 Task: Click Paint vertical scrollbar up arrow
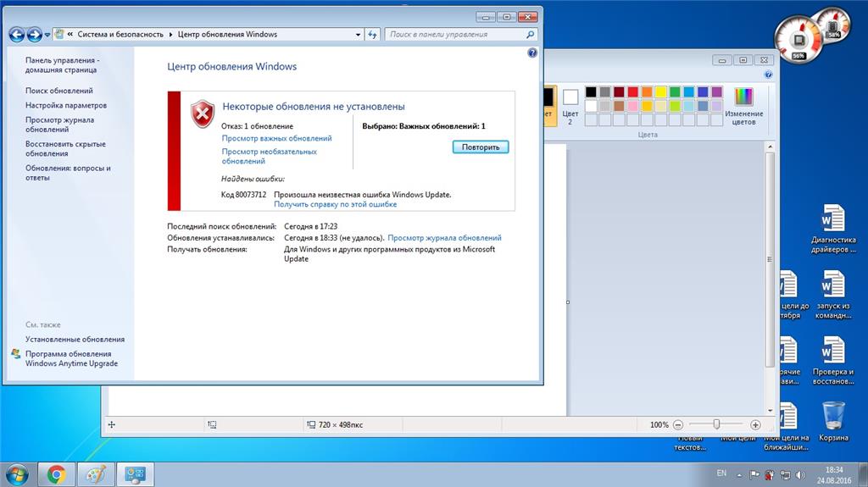[x=770, y=147]
